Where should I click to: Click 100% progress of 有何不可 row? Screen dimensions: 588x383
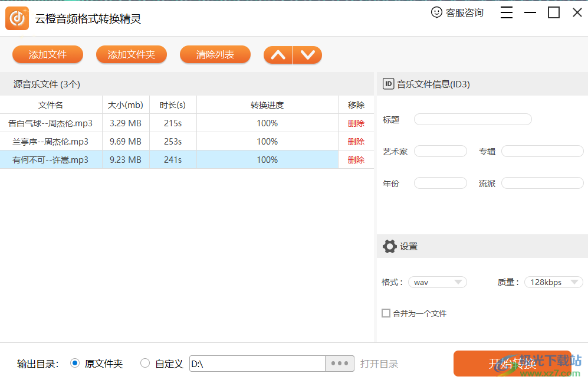pos(267,160)
